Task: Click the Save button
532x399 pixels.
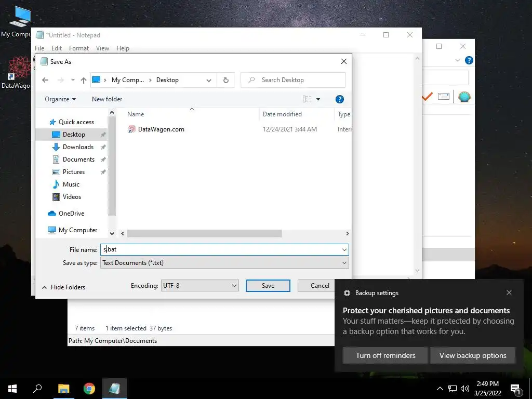Action: 268,286
